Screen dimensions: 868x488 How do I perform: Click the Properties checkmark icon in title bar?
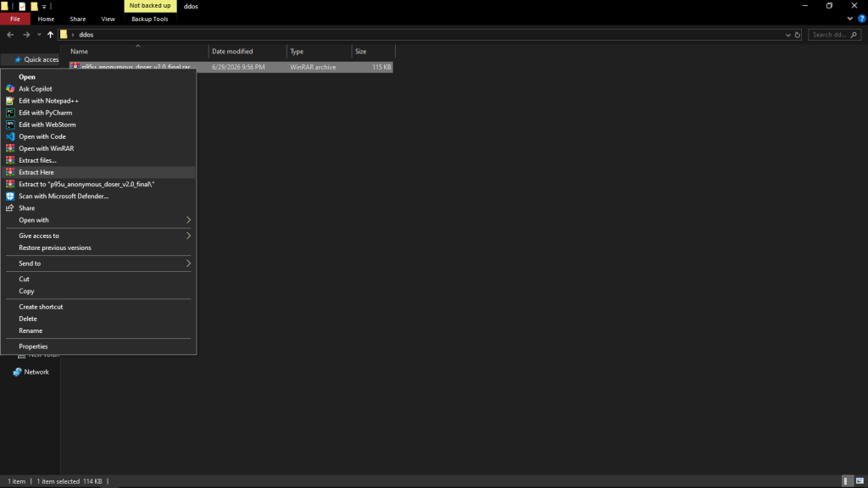(x=22, y=6)
